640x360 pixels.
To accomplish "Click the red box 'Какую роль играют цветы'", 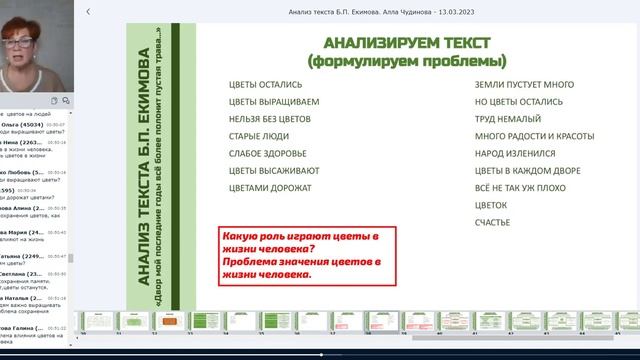I will point(307,256).
